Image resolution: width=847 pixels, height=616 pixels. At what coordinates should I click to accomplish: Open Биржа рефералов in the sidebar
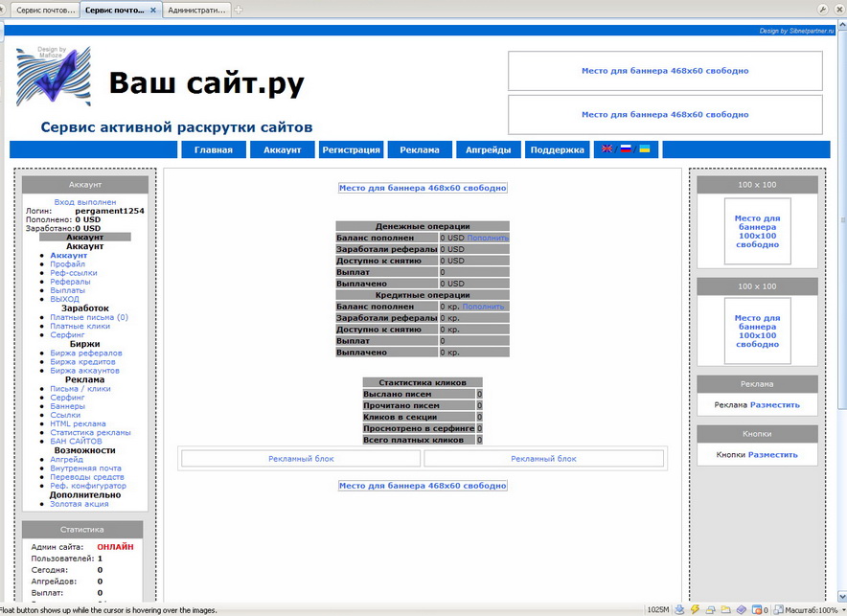coord(86,354)
